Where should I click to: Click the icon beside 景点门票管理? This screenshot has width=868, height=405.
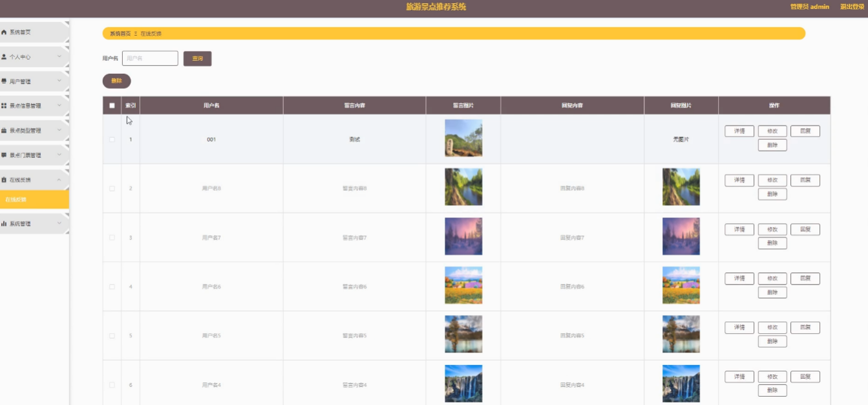[4, 155]
